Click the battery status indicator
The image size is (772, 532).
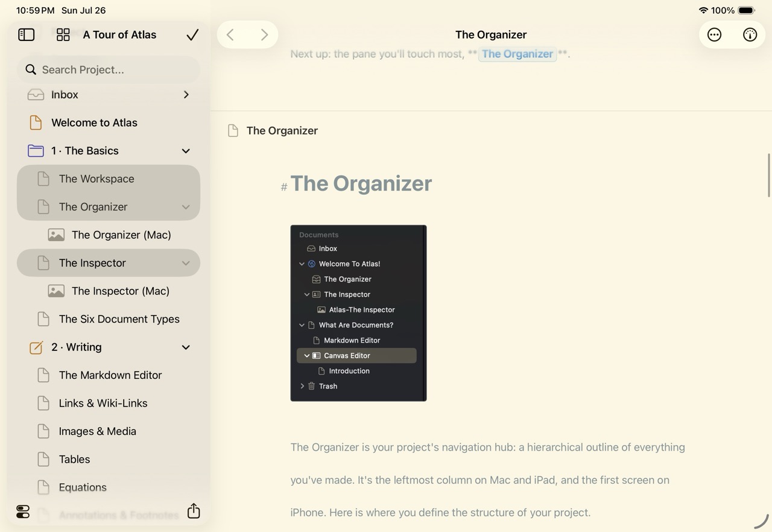coord(746,10)
